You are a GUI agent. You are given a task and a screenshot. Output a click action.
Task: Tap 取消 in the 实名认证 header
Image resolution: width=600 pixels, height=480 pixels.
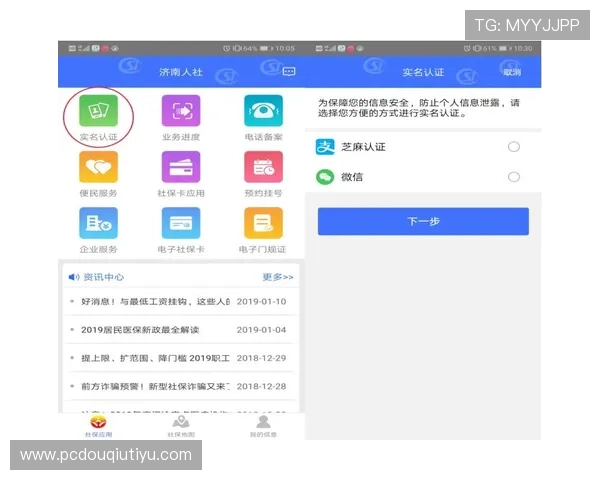click(x=512, y=72)
